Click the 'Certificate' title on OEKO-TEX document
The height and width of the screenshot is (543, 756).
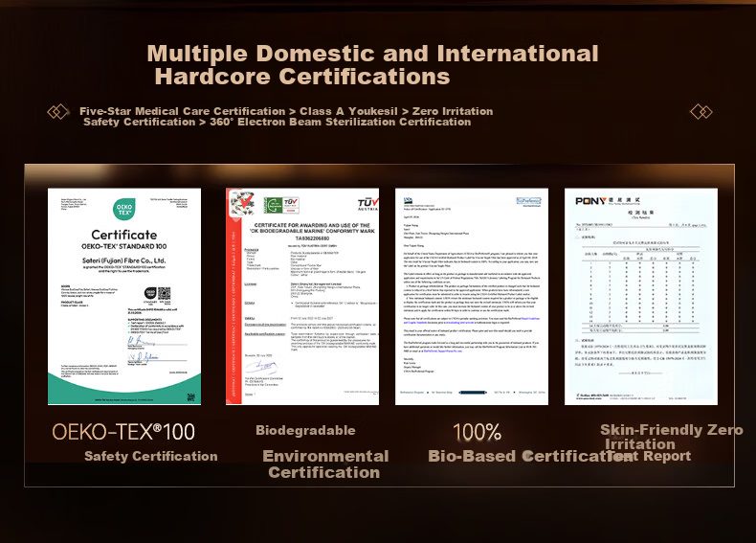[x=123, y=235]
